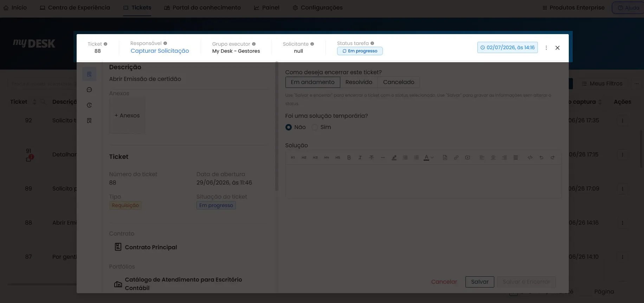Choose Em andamento closing status
The width and height of the screenshot is (644, 303).
click(x=313, y=82)
